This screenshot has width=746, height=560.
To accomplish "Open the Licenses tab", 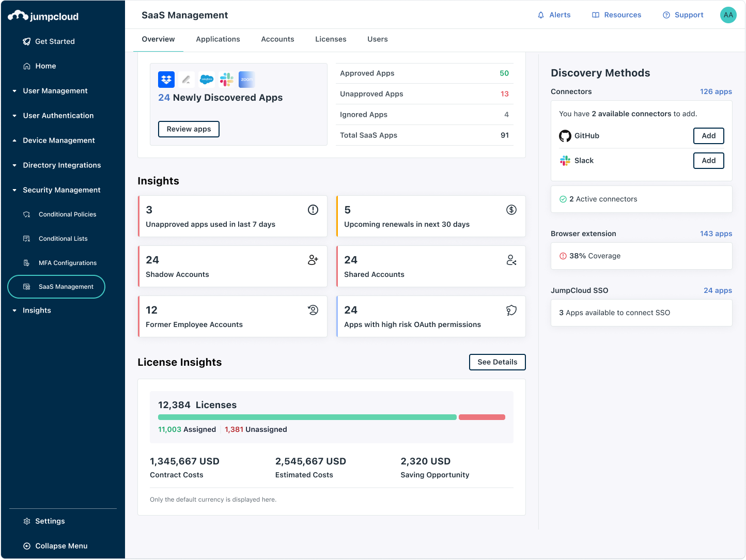I will (330, 39).
